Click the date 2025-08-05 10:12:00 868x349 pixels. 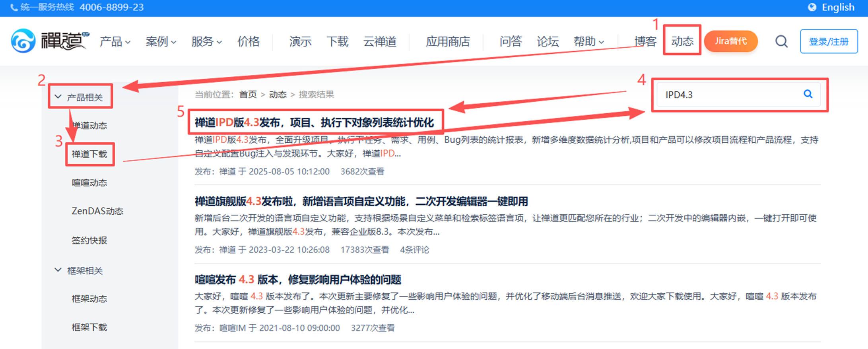(x=289, y=171)
